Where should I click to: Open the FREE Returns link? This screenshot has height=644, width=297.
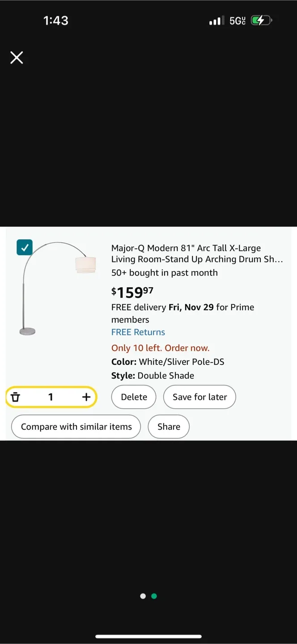pyautogui.click(x=138, y=332)
